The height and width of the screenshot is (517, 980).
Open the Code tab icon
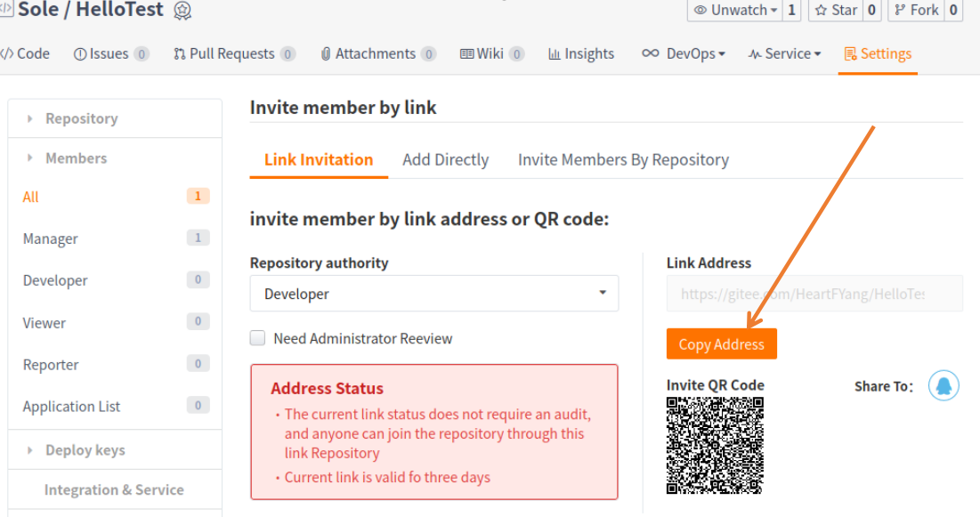[x=7, y=53]
